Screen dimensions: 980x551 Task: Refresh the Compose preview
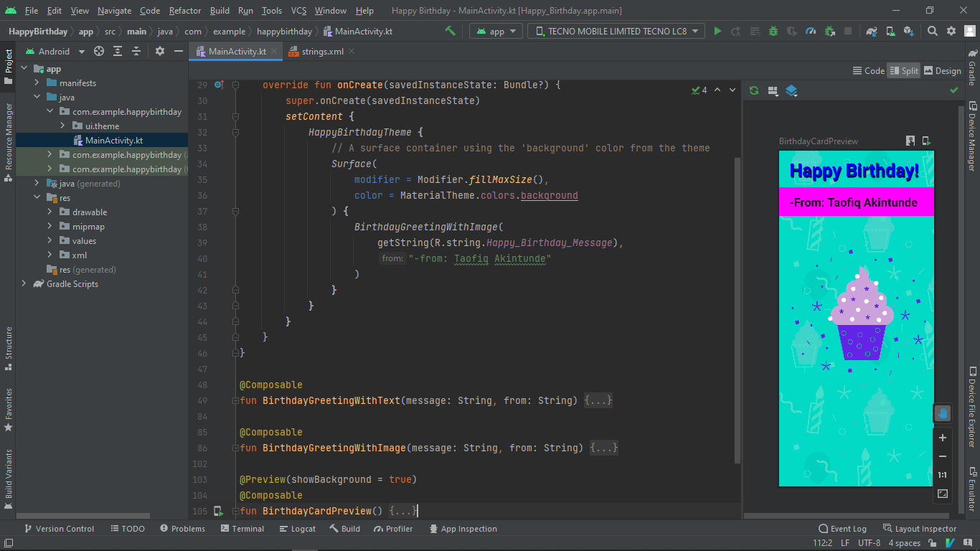tap(754, 90)
